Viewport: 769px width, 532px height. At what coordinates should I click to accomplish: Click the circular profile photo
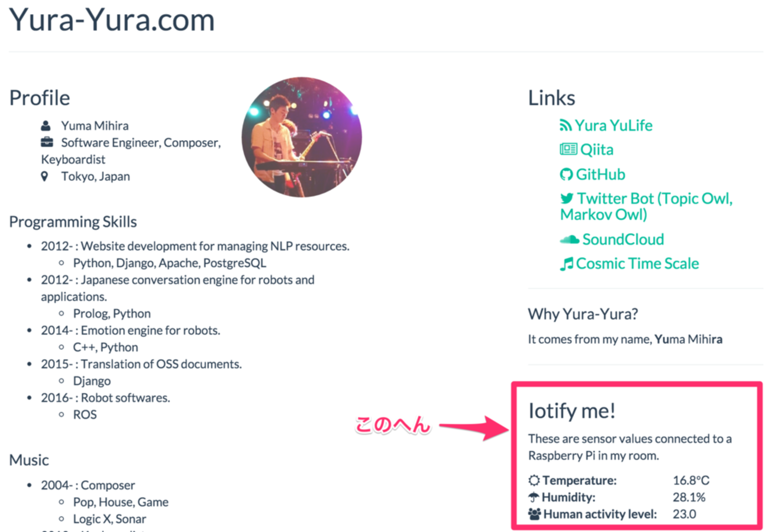(302, 137)
